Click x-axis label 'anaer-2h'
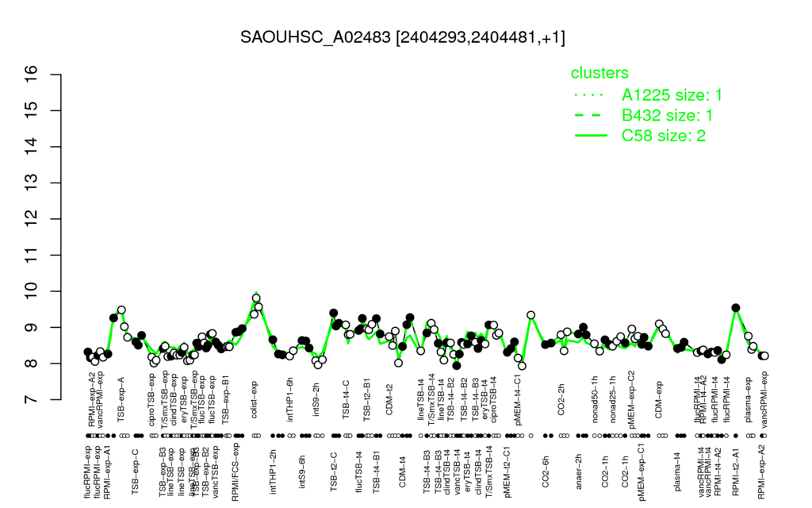Viewport: 812px width, 508px height. (579, 471)
